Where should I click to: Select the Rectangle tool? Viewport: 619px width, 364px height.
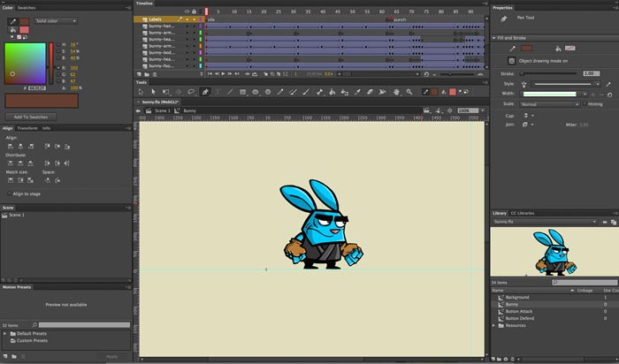(x=243, y=92)
